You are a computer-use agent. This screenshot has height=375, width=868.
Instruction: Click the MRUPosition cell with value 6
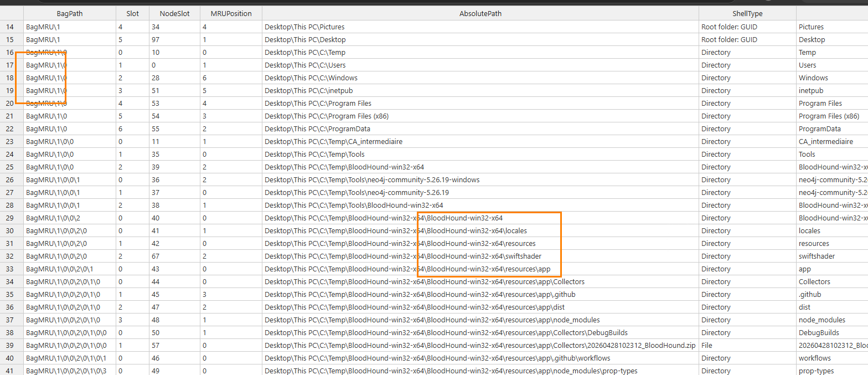231,78
